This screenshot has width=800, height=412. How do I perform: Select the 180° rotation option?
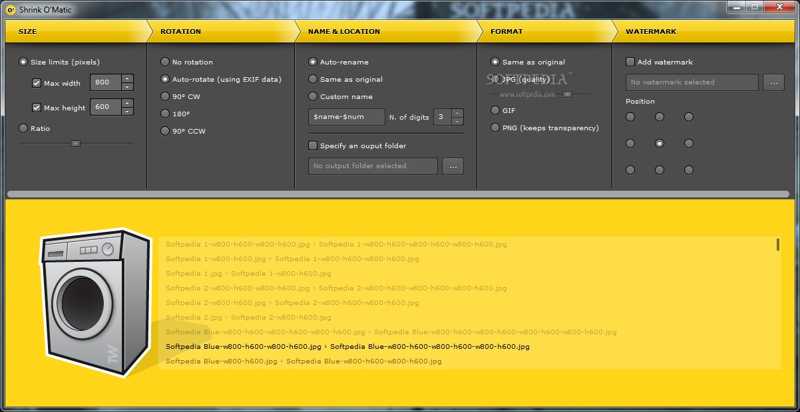pyautogui.click(x=165, y=113)
